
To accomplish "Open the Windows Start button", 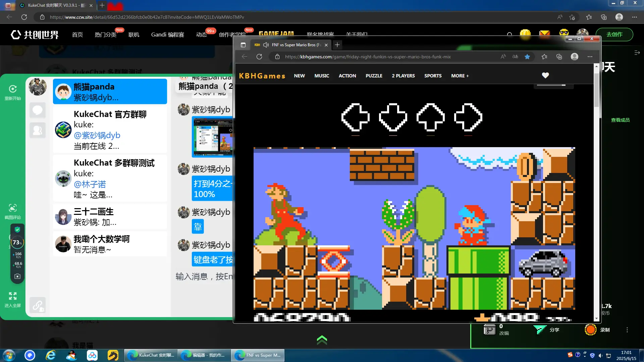I will [9, 355].
